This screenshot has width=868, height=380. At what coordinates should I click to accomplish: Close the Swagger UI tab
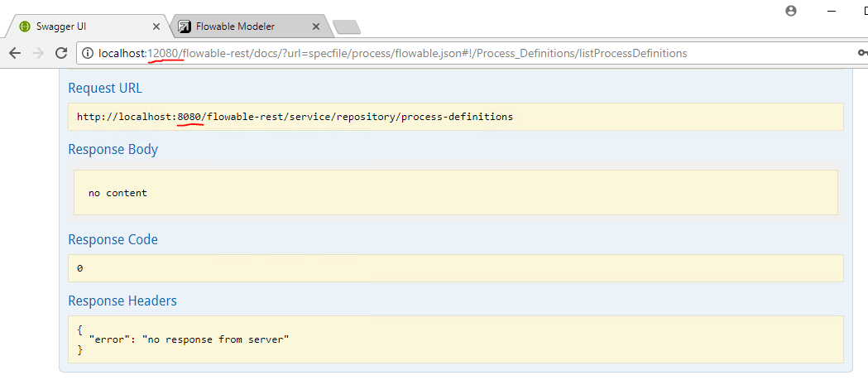[156, 26]
